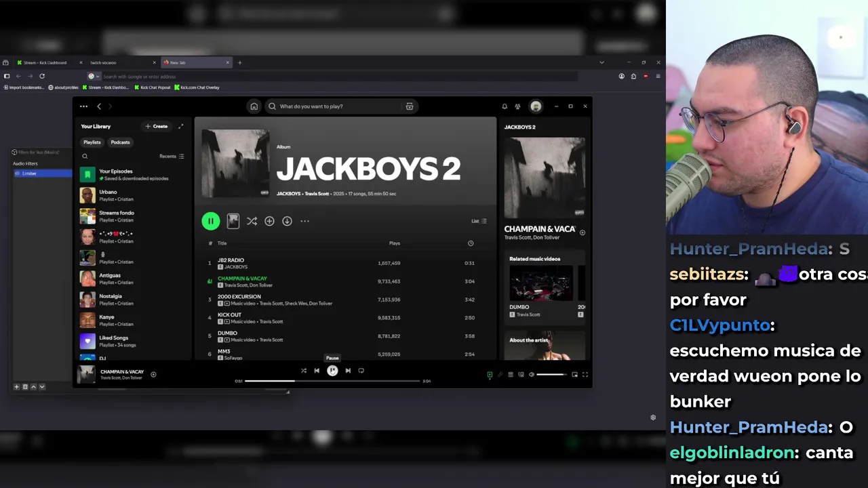Image resolution: width=868 pixels, height=488 pixels.
Task: Download the JACKBOYS 2 album
Action: point(287,221)
